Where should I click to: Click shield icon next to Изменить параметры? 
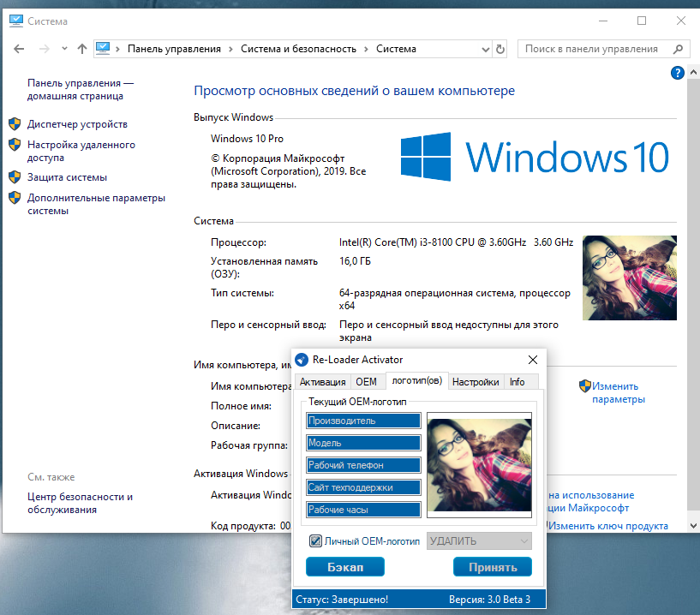tap(585, 386)
